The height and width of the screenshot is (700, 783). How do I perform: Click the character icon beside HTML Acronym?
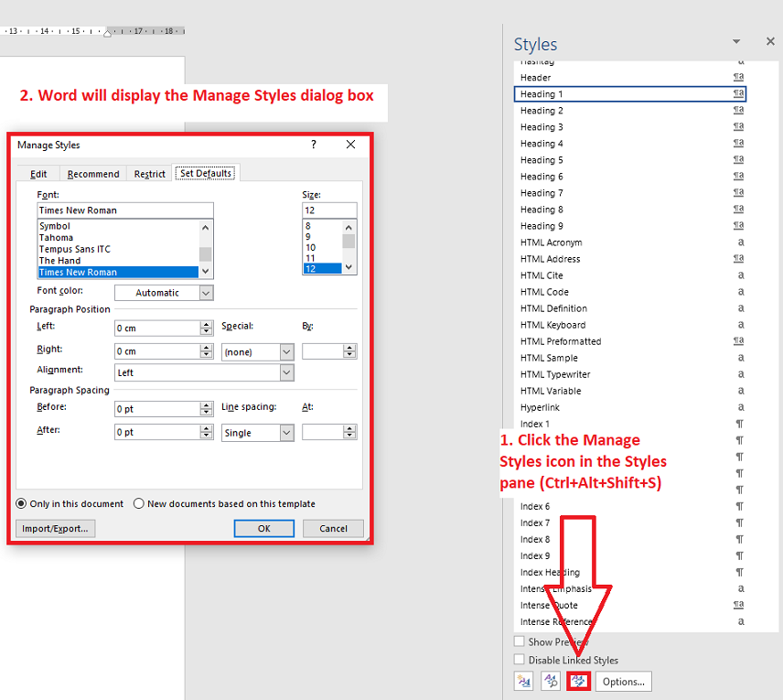click(x=741, y=242)
